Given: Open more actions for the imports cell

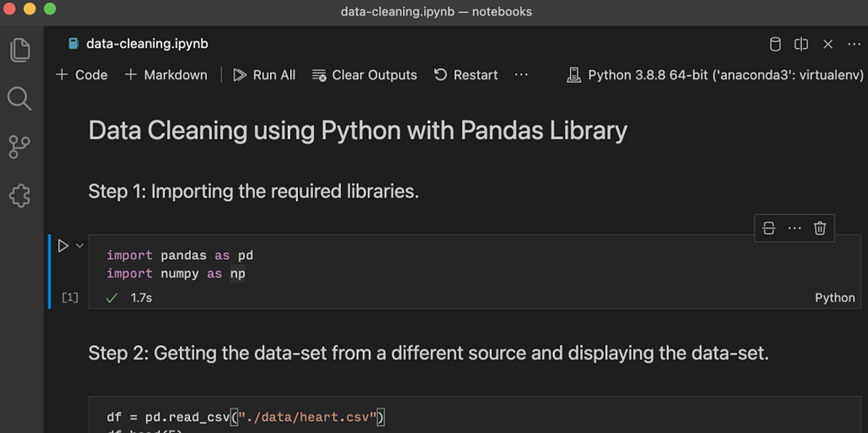Looking at the screenshot, I should pyautogui.click(x=794, y=227).
